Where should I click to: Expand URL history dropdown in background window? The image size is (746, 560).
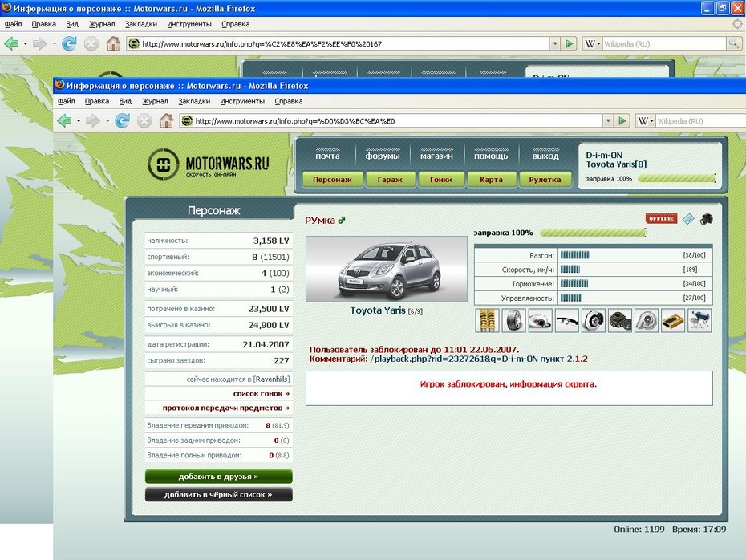coord(555,44)
